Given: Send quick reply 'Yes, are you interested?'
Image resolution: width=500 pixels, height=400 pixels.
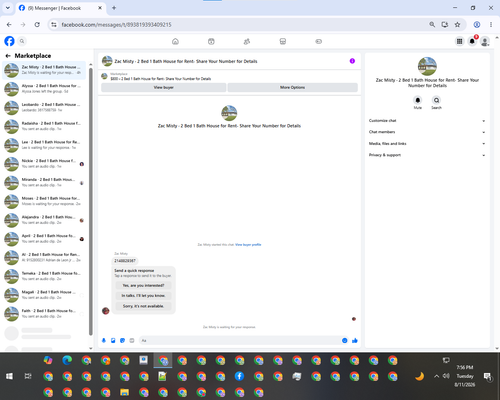Looking at the screenshot, I should coord(143,285).
